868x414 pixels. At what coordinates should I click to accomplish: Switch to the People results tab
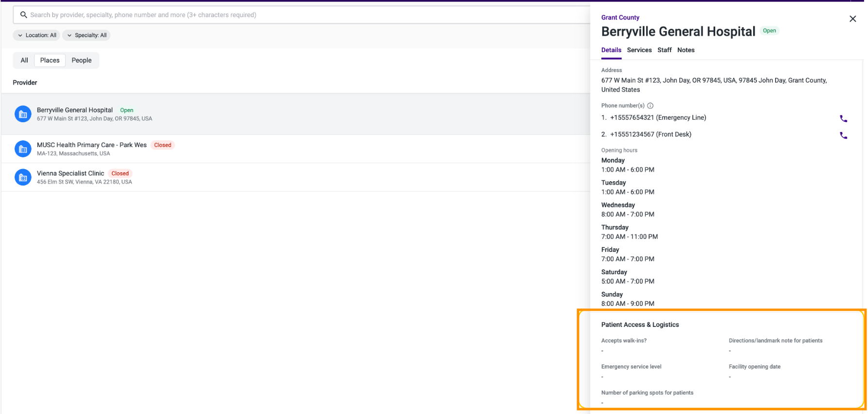[81, 60]
